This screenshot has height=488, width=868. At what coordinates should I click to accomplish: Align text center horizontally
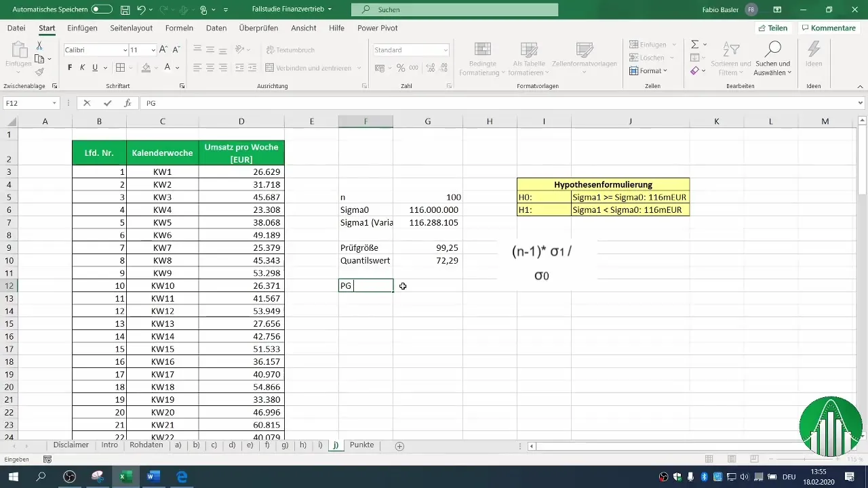click(x=210, y=68)
